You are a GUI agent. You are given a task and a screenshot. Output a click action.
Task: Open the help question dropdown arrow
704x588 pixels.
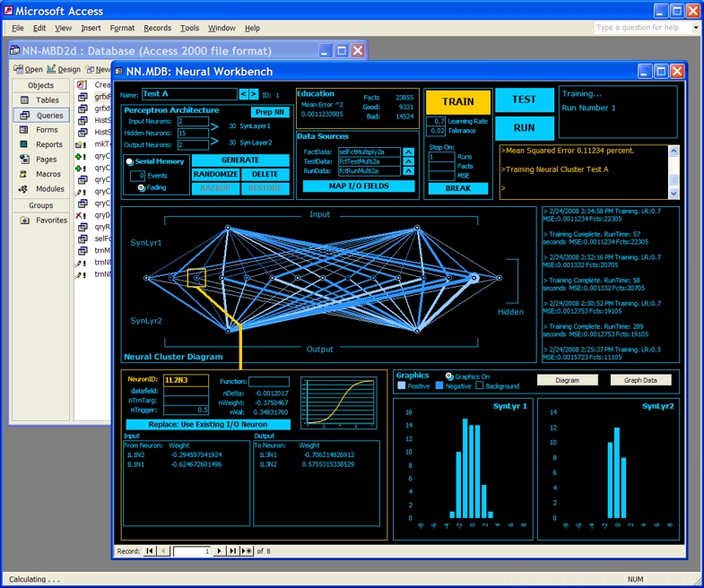pyautogui.click(x=695, y=28)
